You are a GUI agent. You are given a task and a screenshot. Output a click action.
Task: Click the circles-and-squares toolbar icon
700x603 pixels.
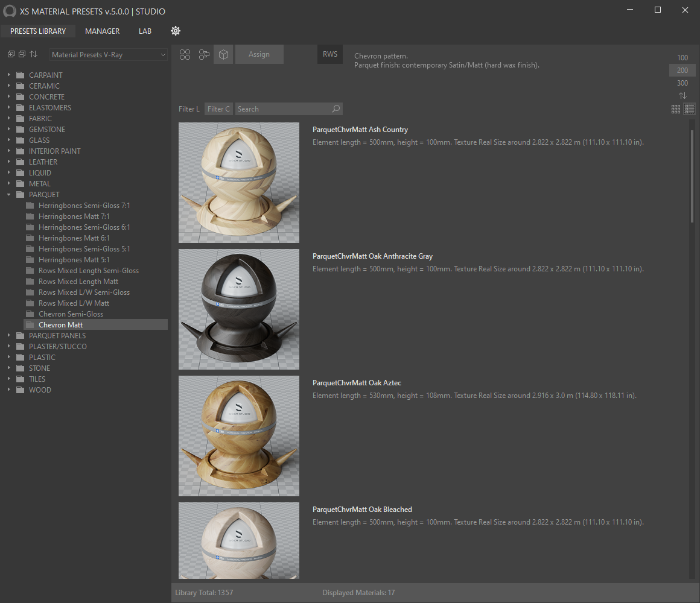[204, 54]
